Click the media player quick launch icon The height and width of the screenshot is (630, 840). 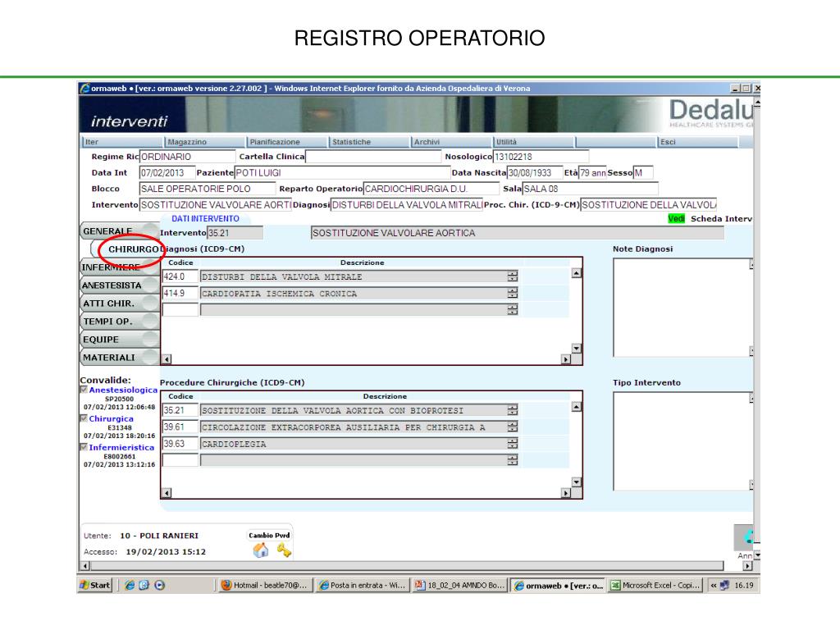click(159, 585)
